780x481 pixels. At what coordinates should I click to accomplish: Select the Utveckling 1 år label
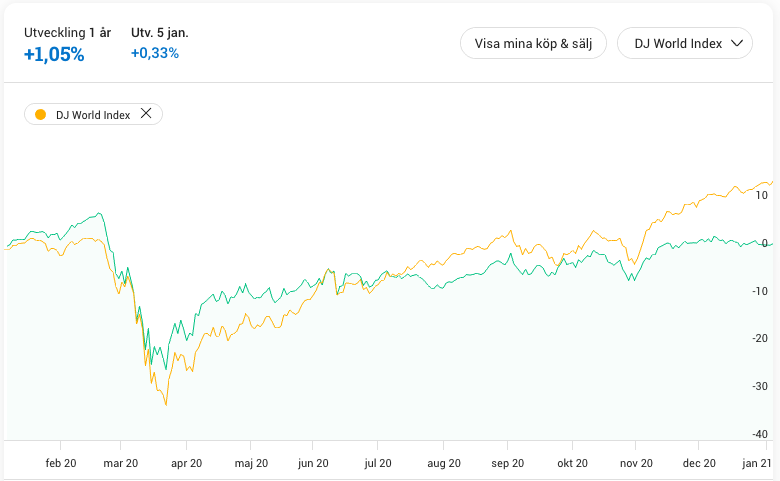click(67, 32)
